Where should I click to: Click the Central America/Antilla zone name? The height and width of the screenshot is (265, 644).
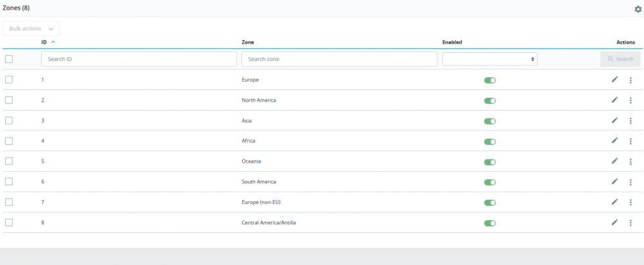(269, 223)
